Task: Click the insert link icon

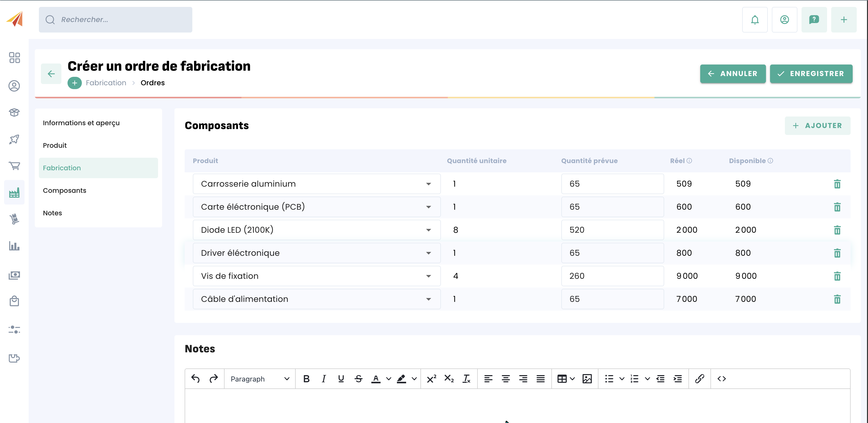Action: 699,379
